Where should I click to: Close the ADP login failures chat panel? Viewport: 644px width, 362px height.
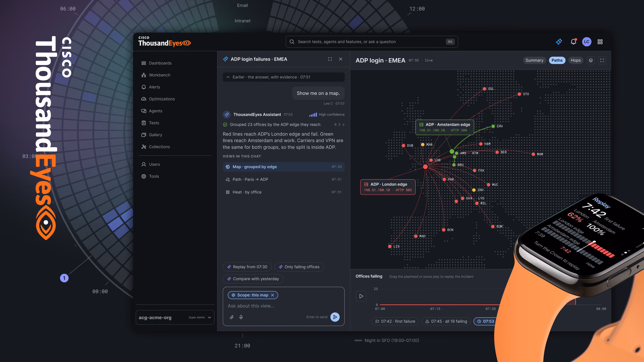(341, 59)
